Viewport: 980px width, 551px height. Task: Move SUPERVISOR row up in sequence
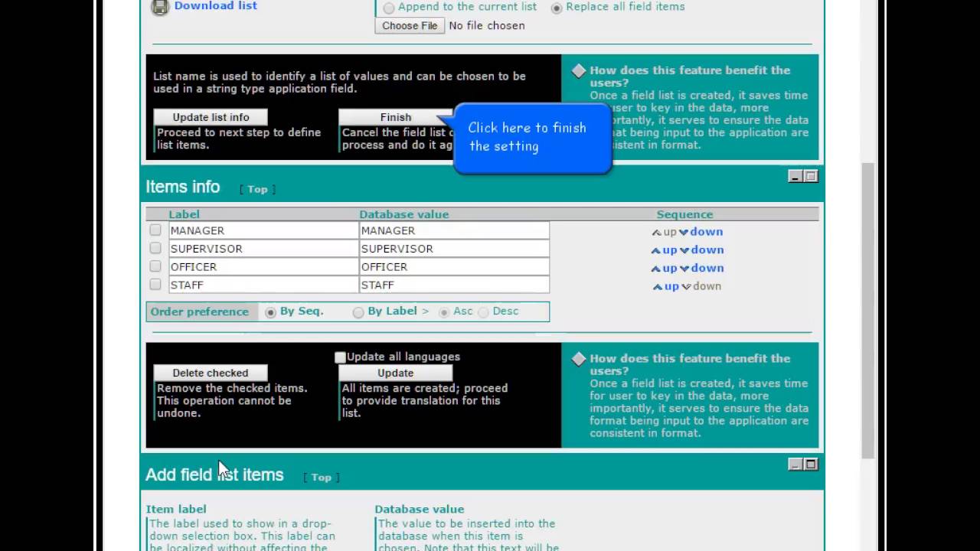point(664,250)
